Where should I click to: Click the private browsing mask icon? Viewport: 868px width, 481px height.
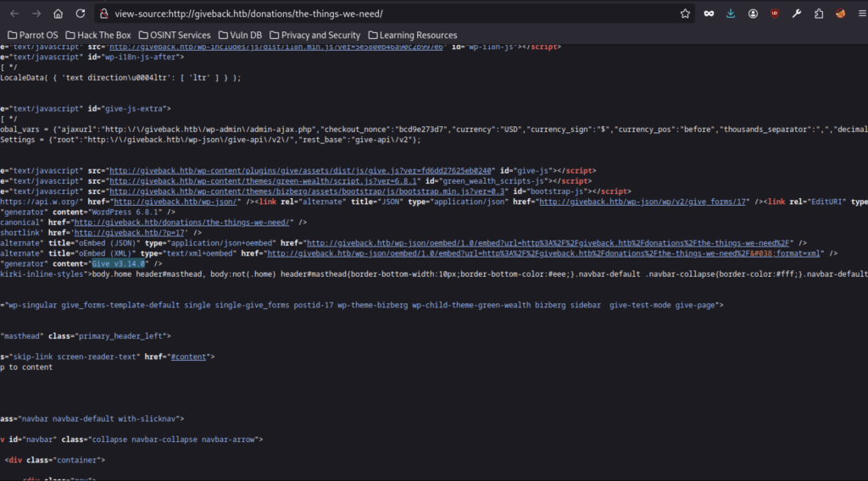click(x=708, y=14)
